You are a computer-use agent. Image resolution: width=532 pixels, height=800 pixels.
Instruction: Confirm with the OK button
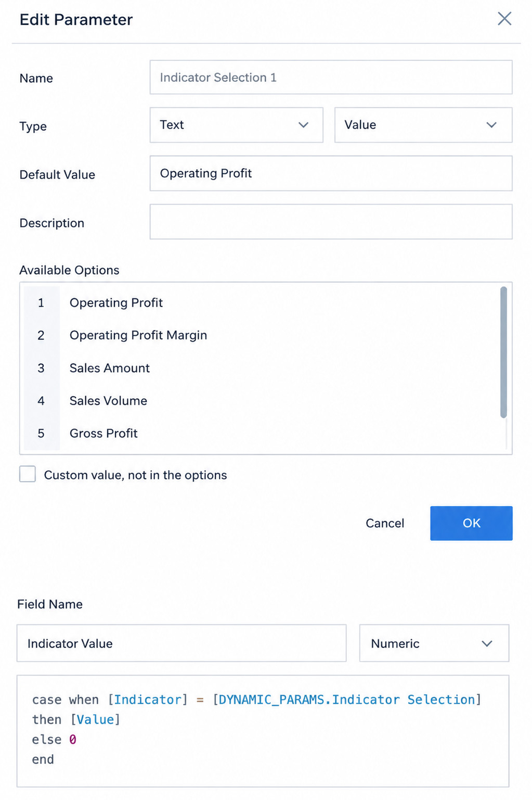point(471,523)
